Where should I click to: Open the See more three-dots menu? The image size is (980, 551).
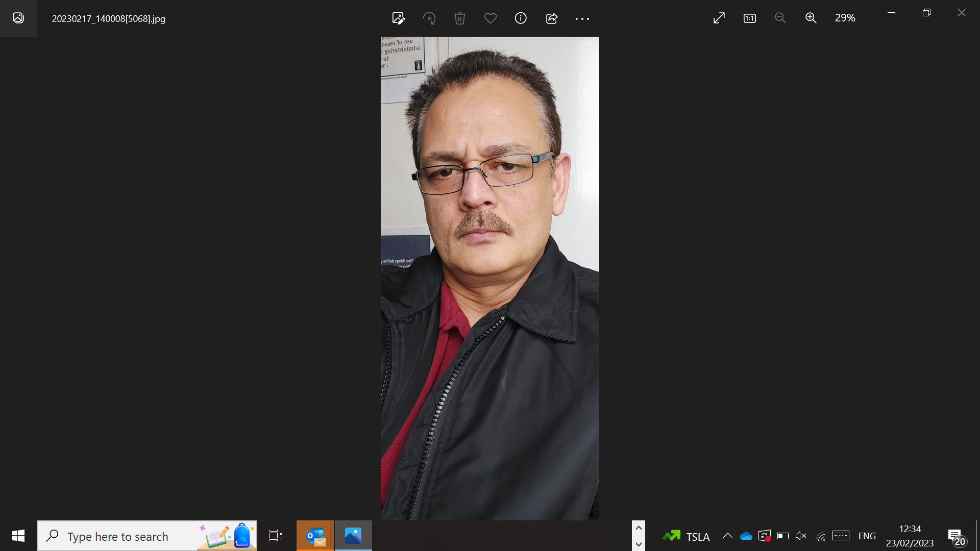pos(582,18)
